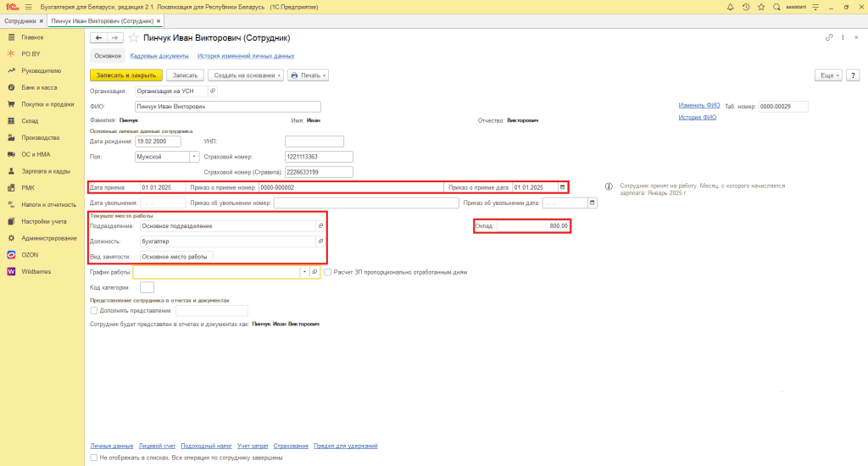Toggle Расчет ЗП пропорционально отработанным дням
This screenshot has height=466, width=868.
pyautogui.click(x=328, y=272)
